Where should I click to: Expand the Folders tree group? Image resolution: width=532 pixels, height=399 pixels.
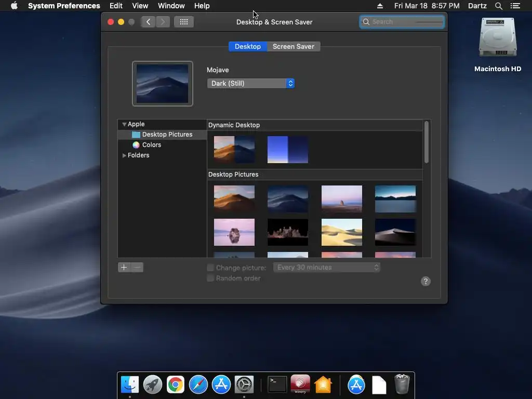(124, 155)
